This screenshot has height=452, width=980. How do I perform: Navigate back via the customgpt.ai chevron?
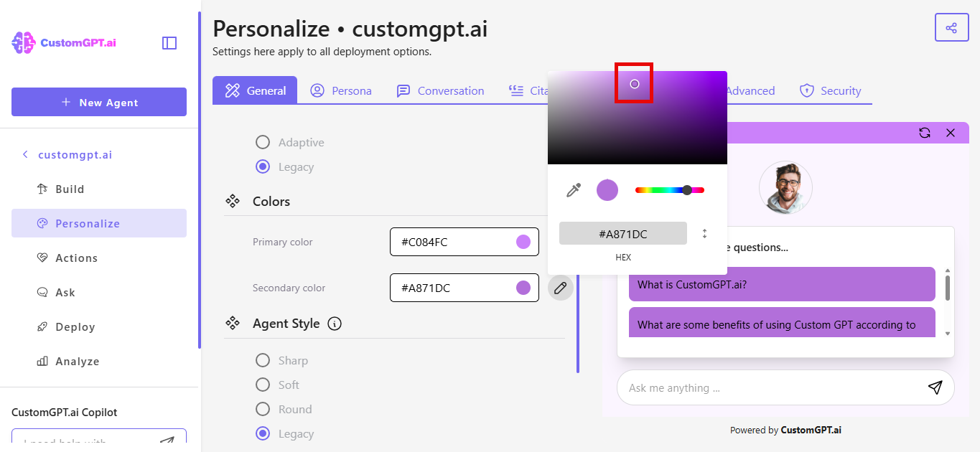[25, 155]
